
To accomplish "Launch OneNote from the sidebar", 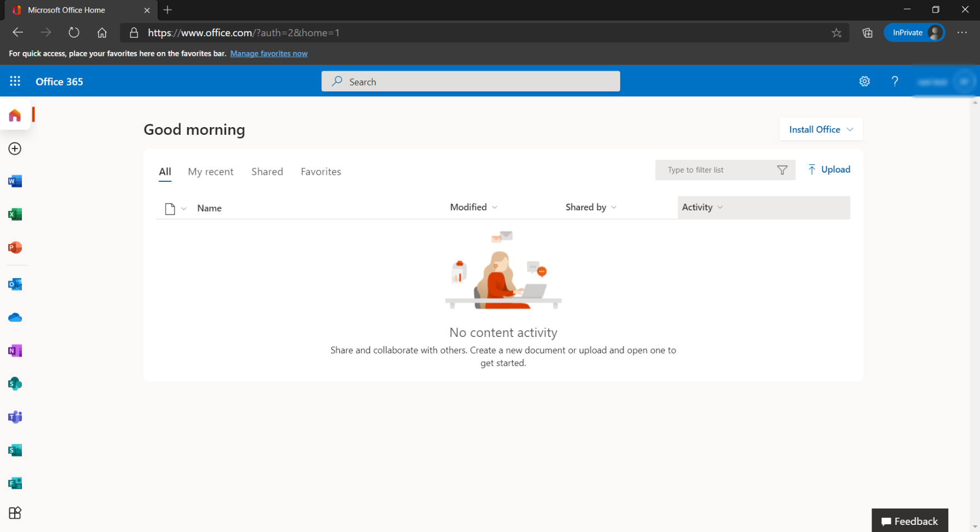I will pos(15,351).
